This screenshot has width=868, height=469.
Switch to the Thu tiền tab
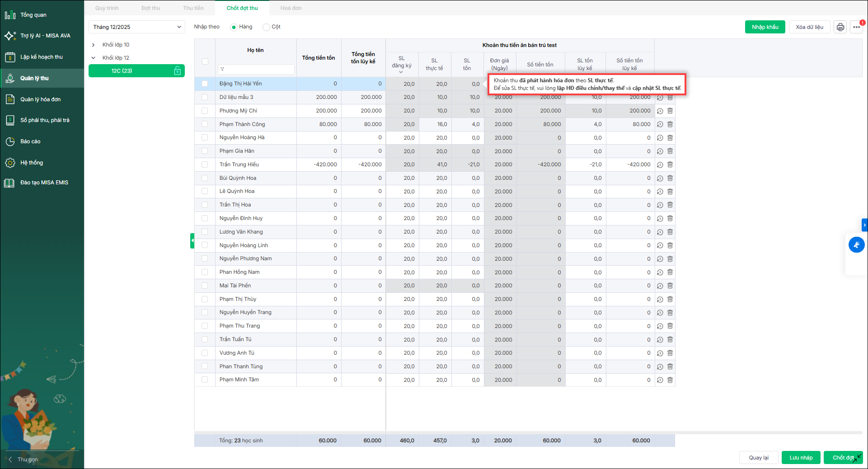point(193,8)
